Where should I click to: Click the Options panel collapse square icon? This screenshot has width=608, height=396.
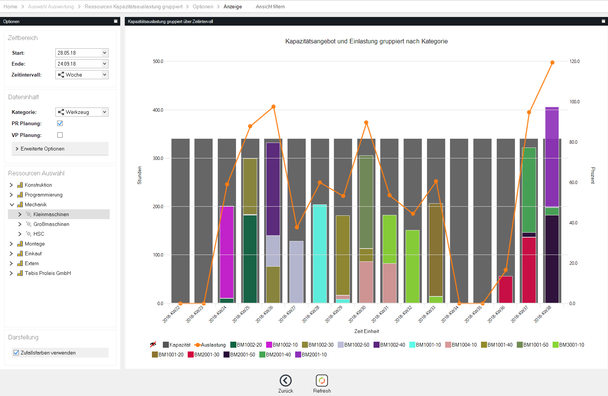(x=116, y=21)
